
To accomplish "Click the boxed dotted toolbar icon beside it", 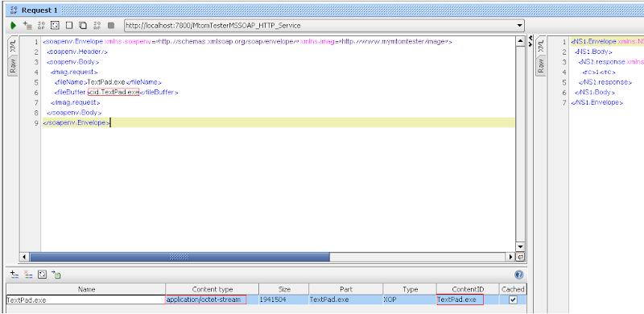I will point(55,26).
